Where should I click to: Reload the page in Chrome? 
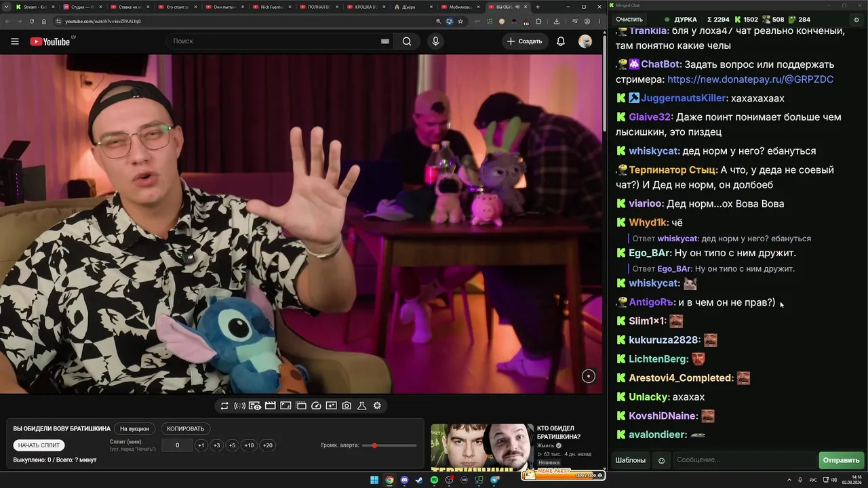pos(32,21)
